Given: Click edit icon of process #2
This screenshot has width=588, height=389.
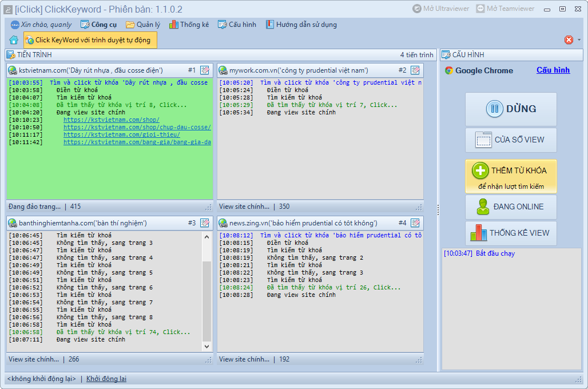Looking at the screenshot, I should (x=415, y=70).
